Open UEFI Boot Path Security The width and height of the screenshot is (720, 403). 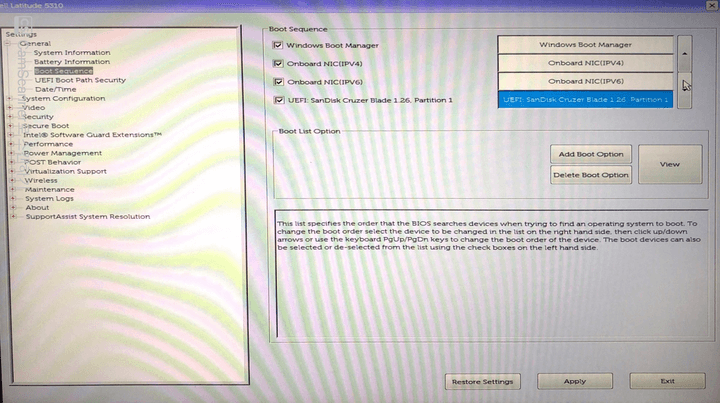80,80
